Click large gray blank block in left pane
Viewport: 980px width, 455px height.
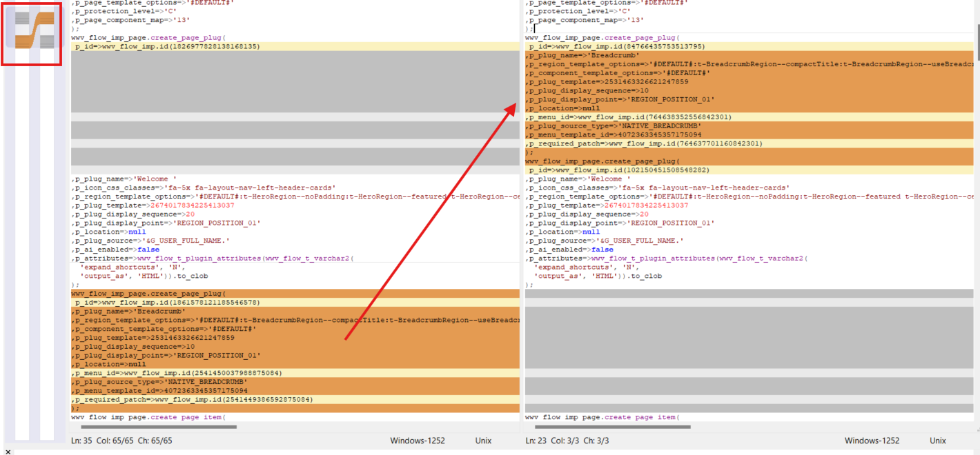click(x=295, y=83)
